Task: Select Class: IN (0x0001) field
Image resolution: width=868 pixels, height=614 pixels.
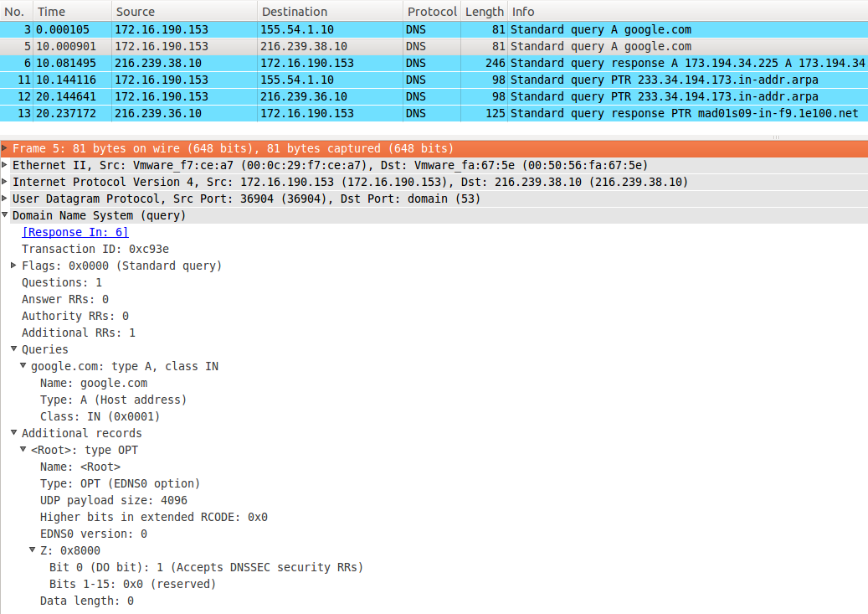Action: (x=100, y=416)
